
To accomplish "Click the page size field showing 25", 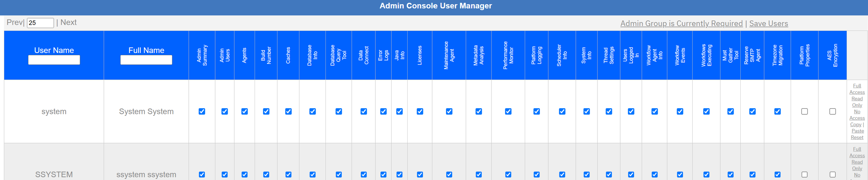I will (x=41, y=23).
